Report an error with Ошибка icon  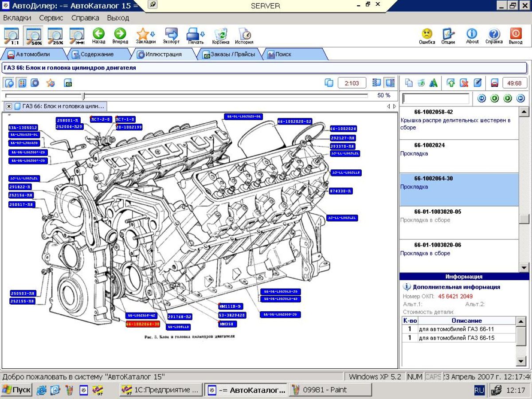pos(427,36)
